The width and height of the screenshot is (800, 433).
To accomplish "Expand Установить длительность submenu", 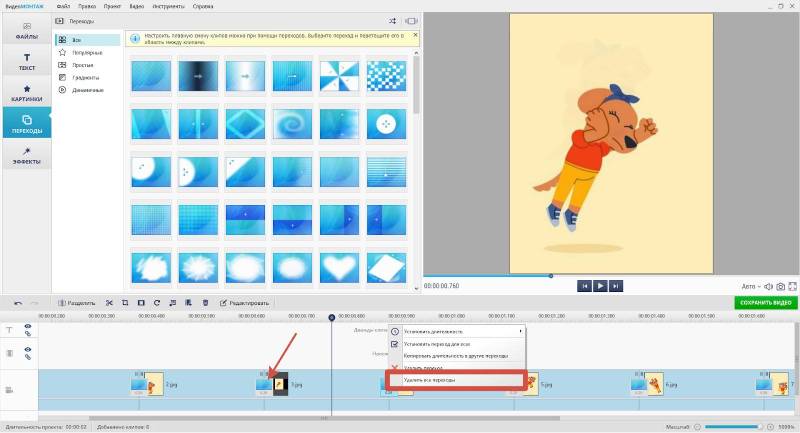I will pos(457,332).
